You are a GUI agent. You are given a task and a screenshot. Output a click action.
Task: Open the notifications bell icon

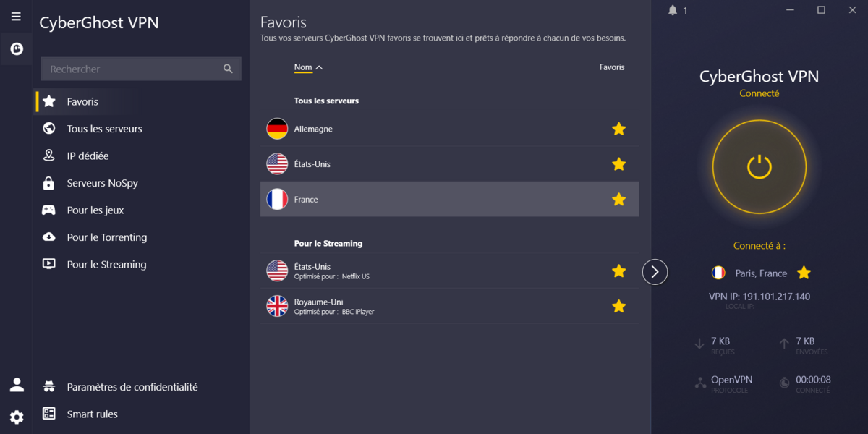coord(673,10)
